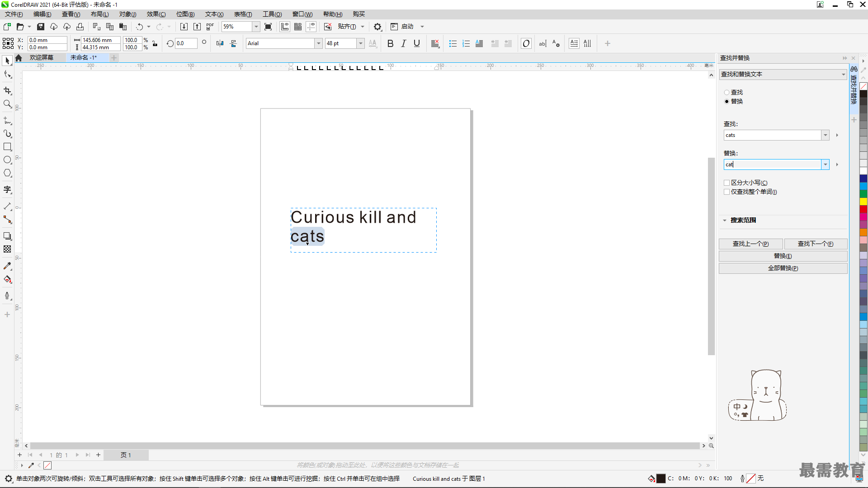Select the 查找 radio button
This screenshot has width=868, height=488.
(726, 92)
